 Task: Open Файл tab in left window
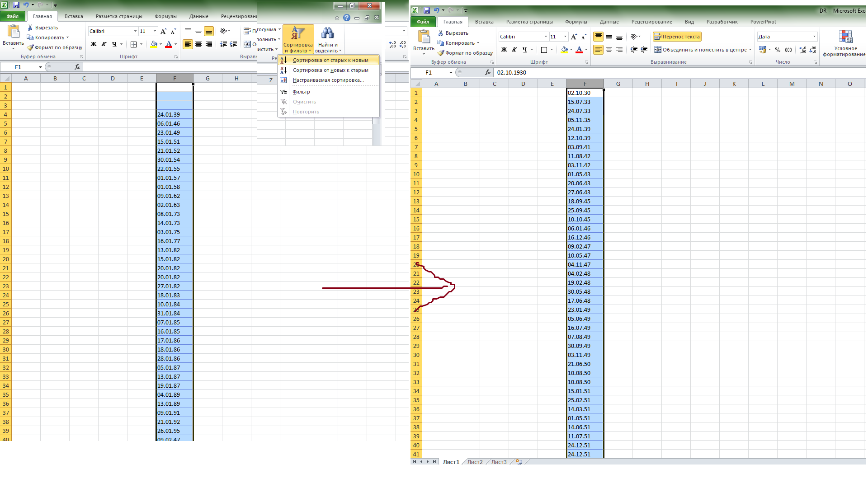coord(13,16)
